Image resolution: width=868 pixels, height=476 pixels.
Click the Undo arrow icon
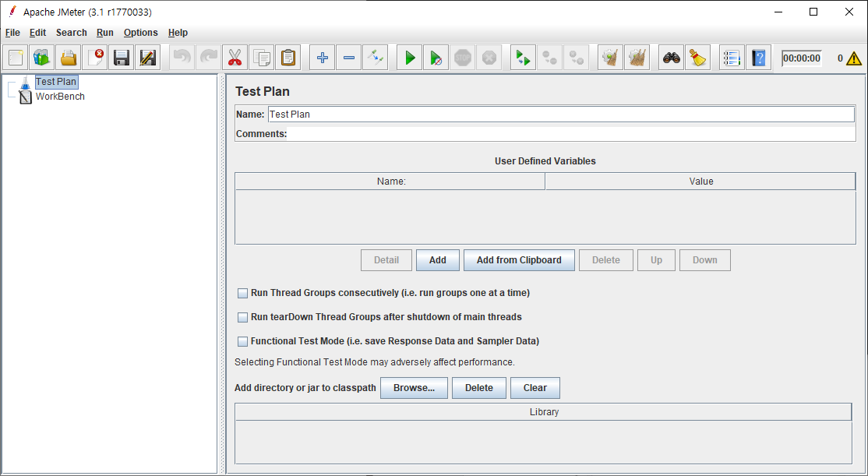(x=182, y=58)
